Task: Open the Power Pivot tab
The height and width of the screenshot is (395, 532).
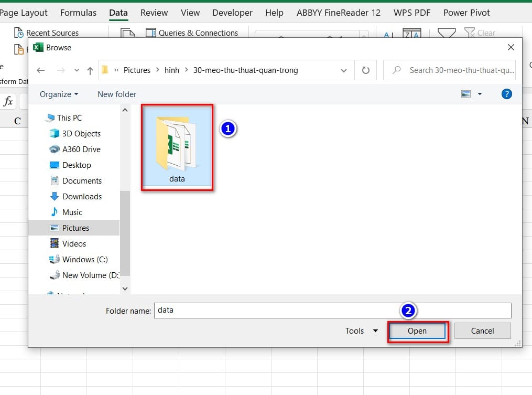Action: pyautogui.click(x=466, y=13)
